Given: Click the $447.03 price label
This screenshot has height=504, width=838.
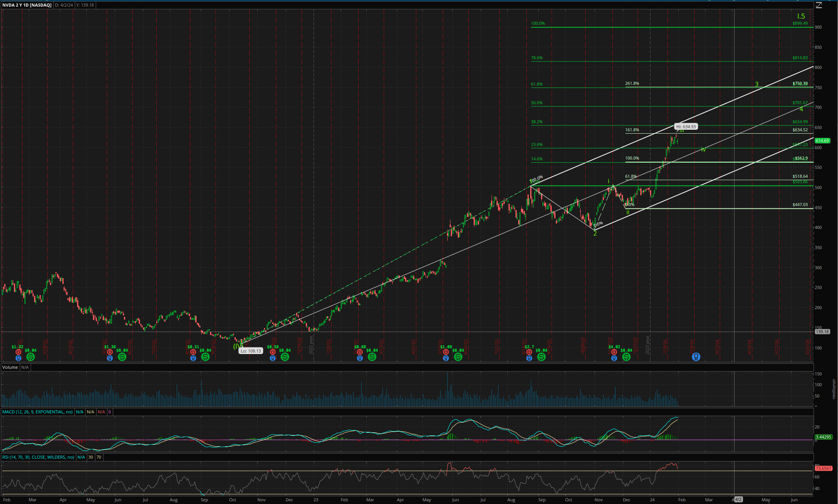Looking at the screenshot, I should pyautogui.click(x=800, y=205).
